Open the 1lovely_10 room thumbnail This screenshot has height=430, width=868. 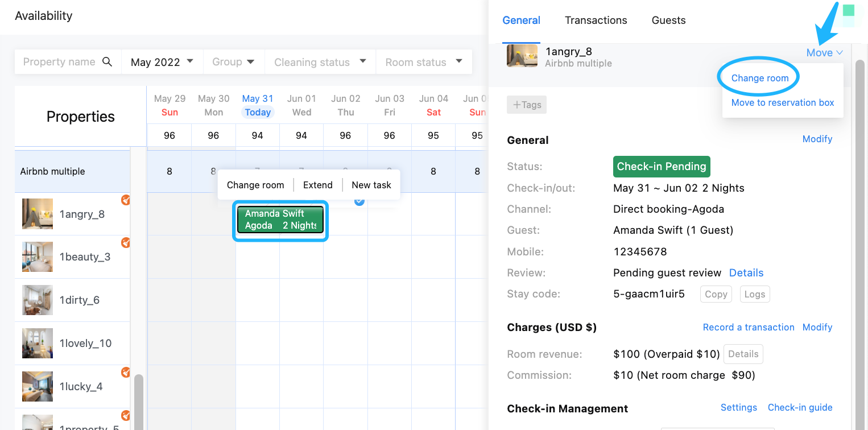[38, 344]
